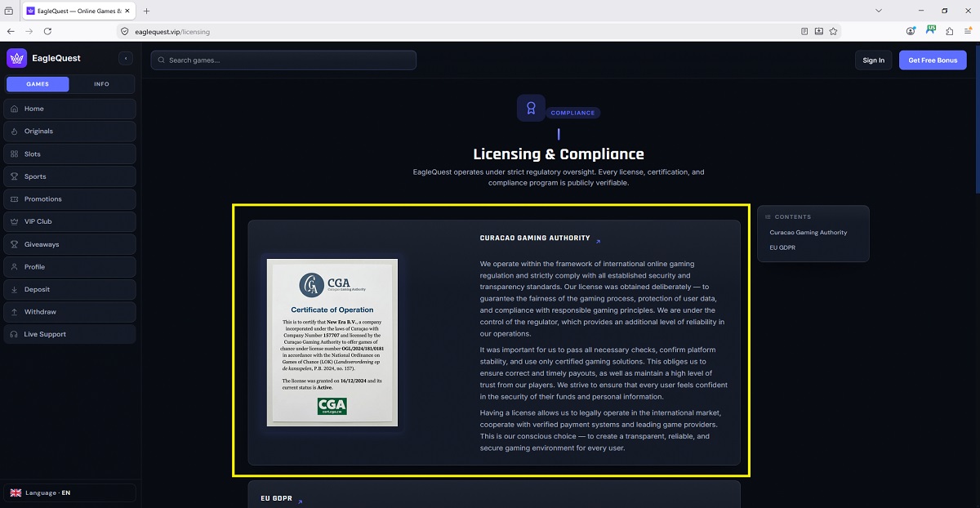
Task: Open a new browser tab with the plus icon
Action: pyautogui.click(x=147, y=11)
